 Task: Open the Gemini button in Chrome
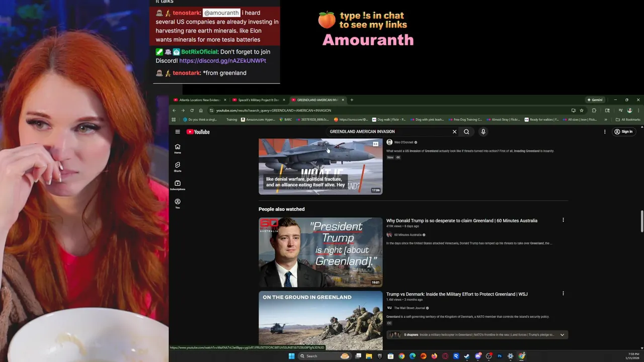point(595,100)
